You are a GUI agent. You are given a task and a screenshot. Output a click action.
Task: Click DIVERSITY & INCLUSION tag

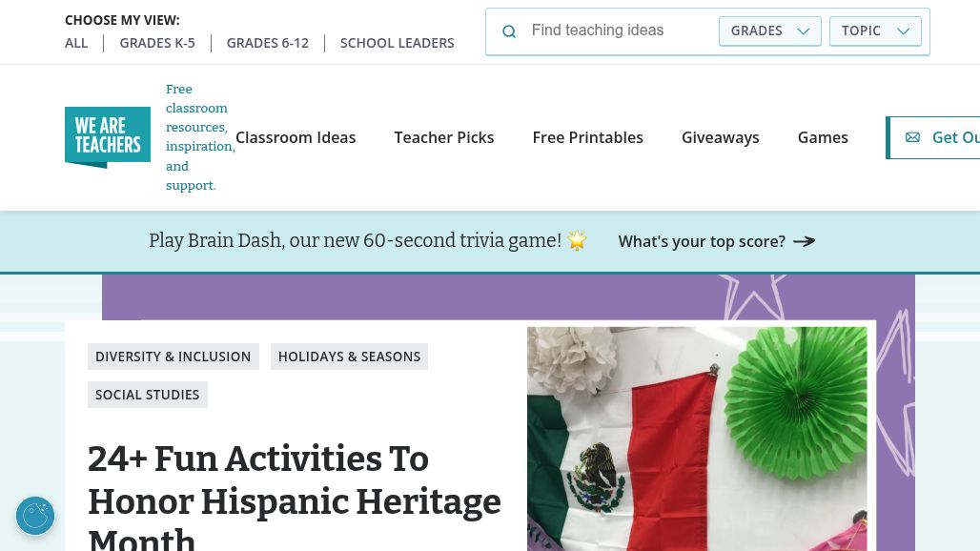point(174,357)
